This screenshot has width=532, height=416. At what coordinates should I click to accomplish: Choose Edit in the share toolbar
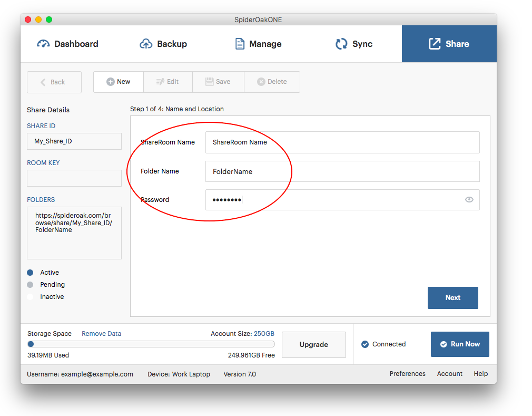pos(168,82)
